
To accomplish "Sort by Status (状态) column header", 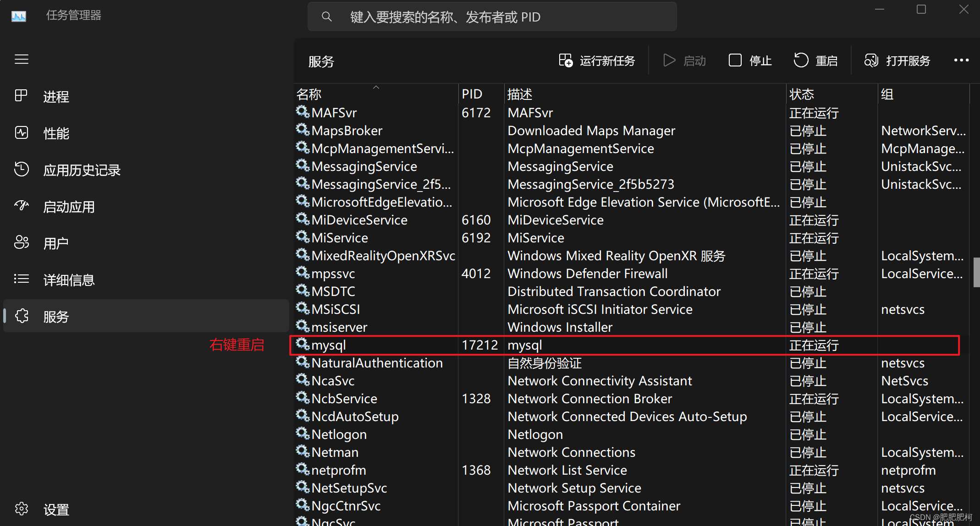I will 832,94.
